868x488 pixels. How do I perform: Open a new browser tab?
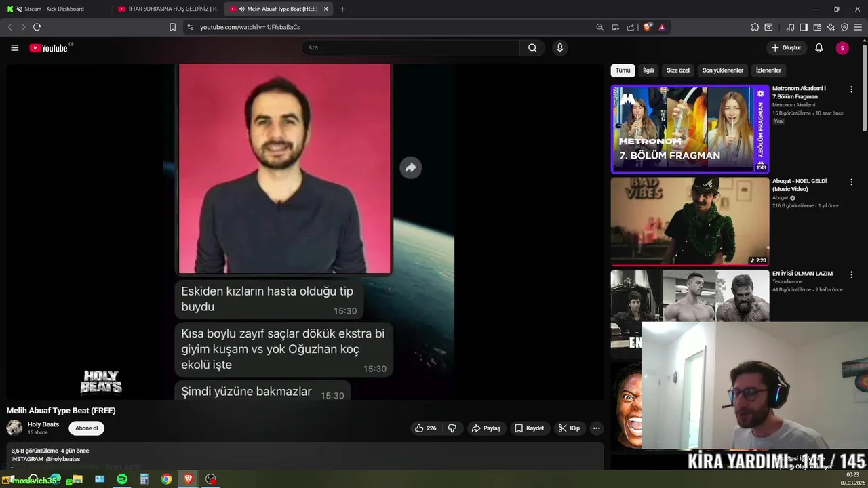tap(342, 9)
